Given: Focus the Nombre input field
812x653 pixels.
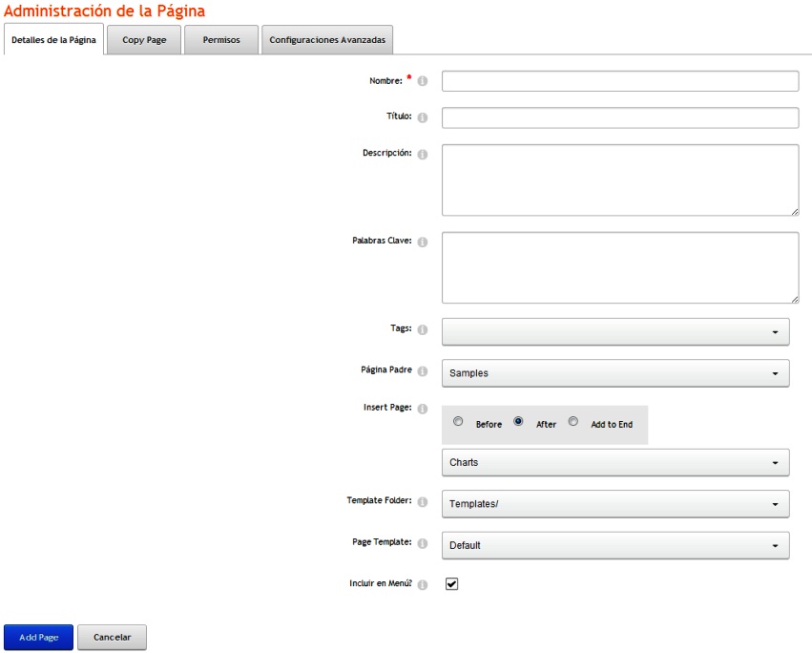Looking at the screenshot, I should [620, 81].
